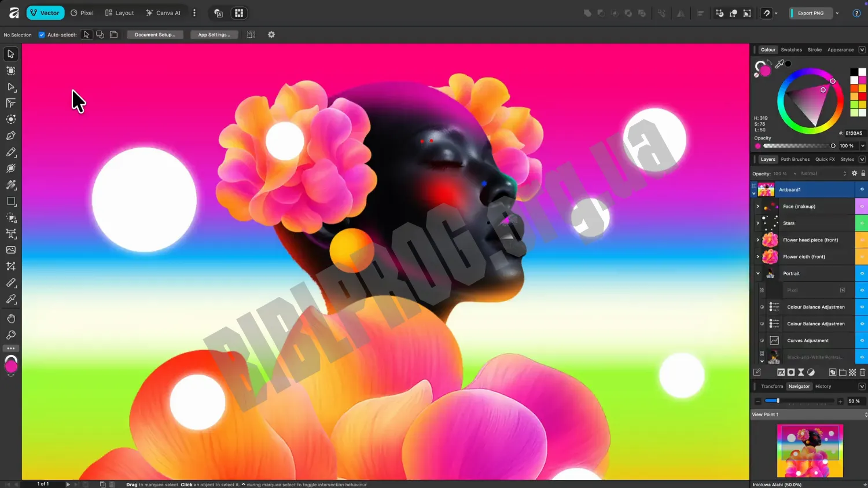Hide Flower cloth (front) layer

[862, 256]
